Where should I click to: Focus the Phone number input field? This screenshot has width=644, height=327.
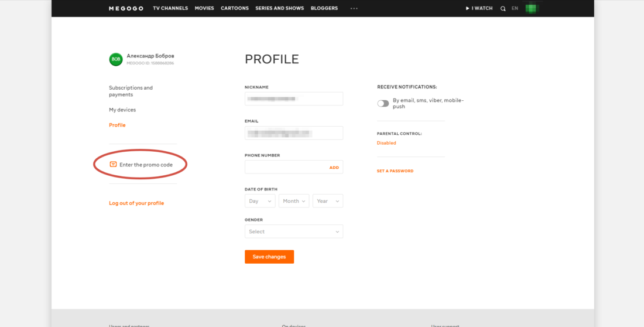pyautogui.click(x=294, y=167)
